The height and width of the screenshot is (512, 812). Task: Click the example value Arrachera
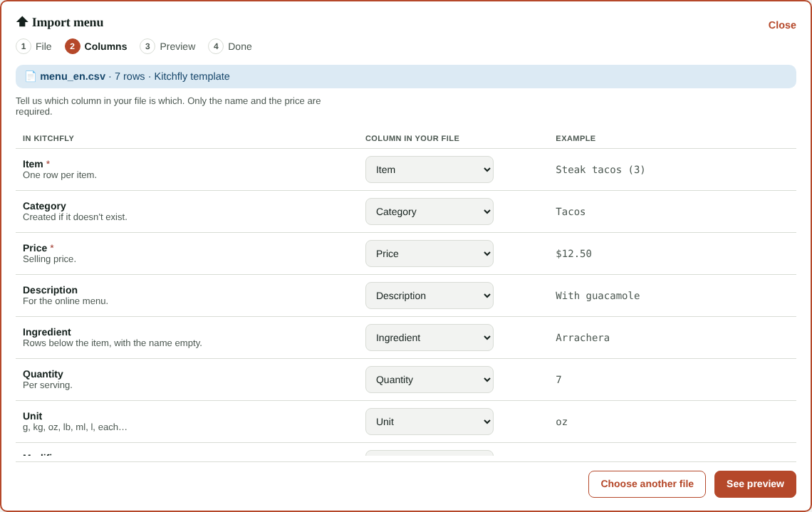[x=583, y=338]
